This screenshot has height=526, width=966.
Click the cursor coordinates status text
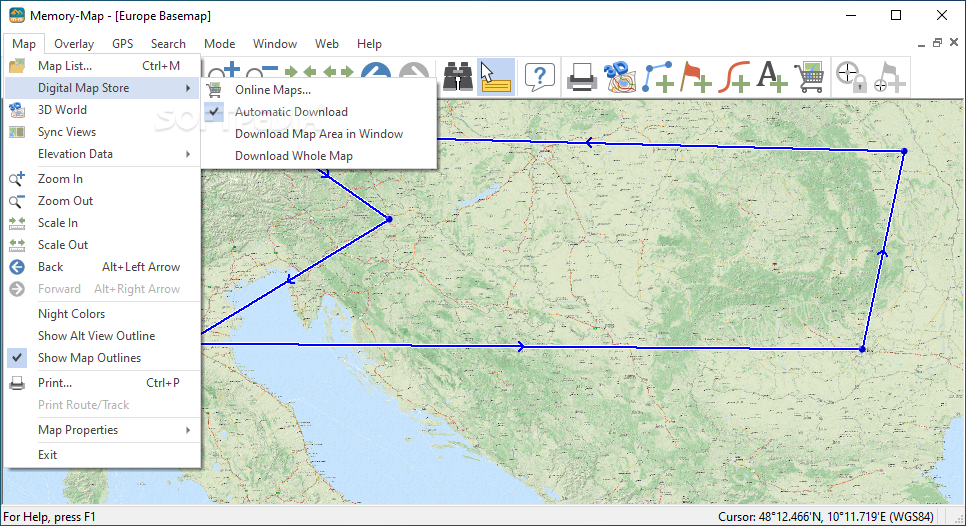[x=826, y=517]
